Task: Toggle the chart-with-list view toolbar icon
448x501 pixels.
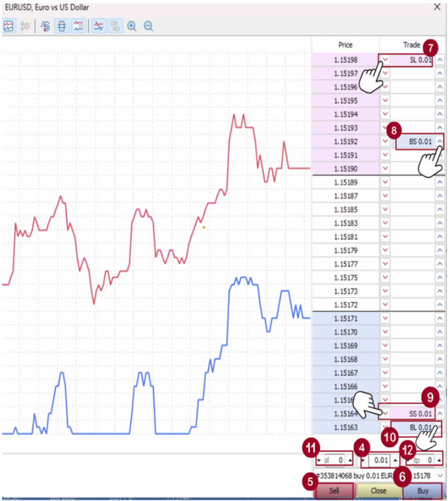Action: (79, 26)
